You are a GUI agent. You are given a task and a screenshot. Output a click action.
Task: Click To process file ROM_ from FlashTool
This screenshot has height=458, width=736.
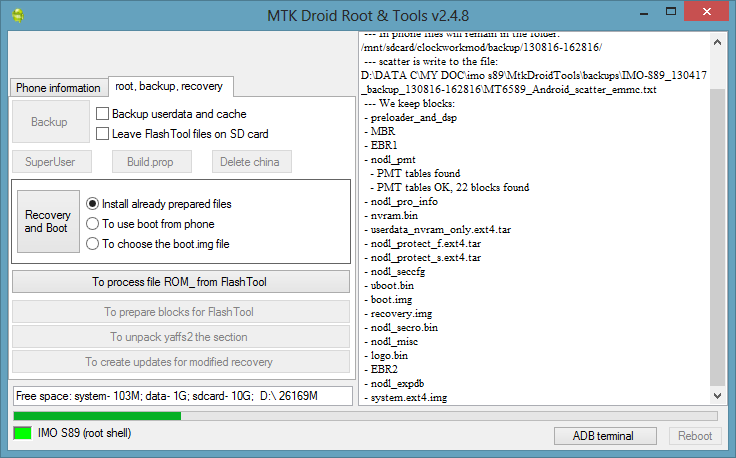pos(181,282)
